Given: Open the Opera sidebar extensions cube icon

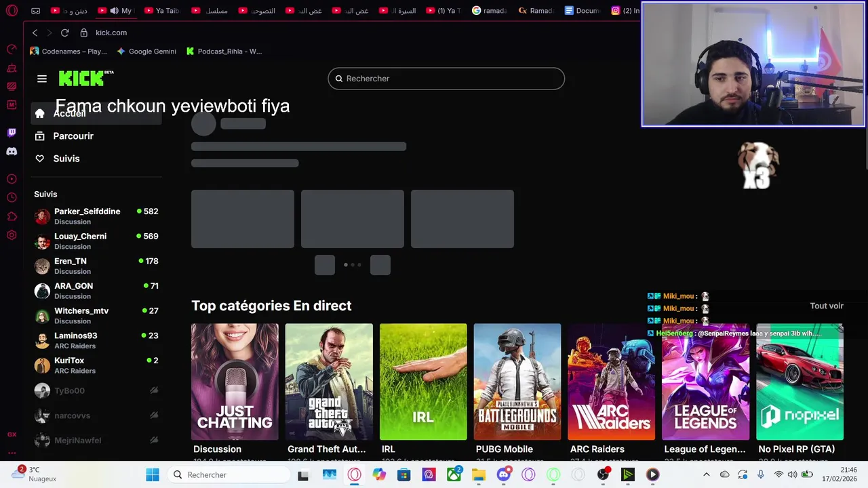Looking at the screenshot, I should click(x=12, y=216).
